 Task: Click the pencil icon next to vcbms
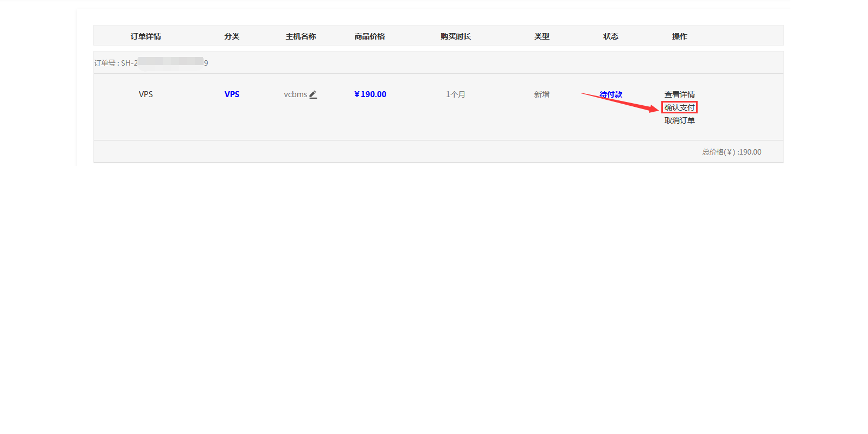pos(313,94)
